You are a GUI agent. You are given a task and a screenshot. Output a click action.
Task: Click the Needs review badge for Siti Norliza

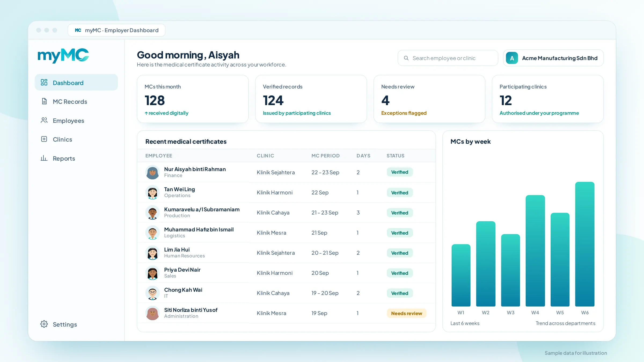pos(407,313)
